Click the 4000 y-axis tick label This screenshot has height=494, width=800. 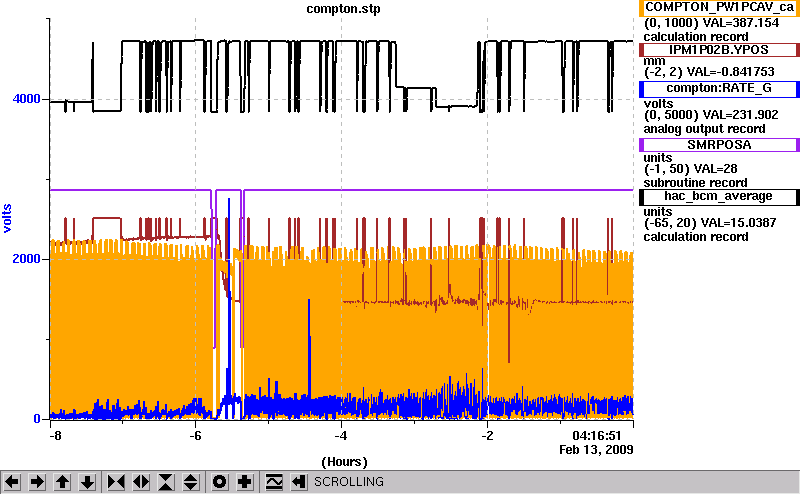click(27, 98)
